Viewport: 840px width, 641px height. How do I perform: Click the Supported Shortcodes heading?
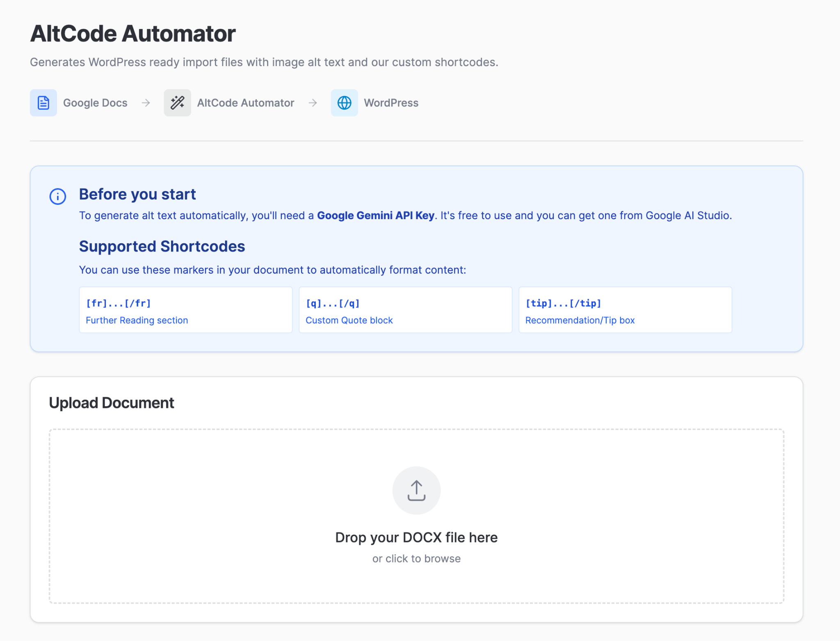point(162,246)
